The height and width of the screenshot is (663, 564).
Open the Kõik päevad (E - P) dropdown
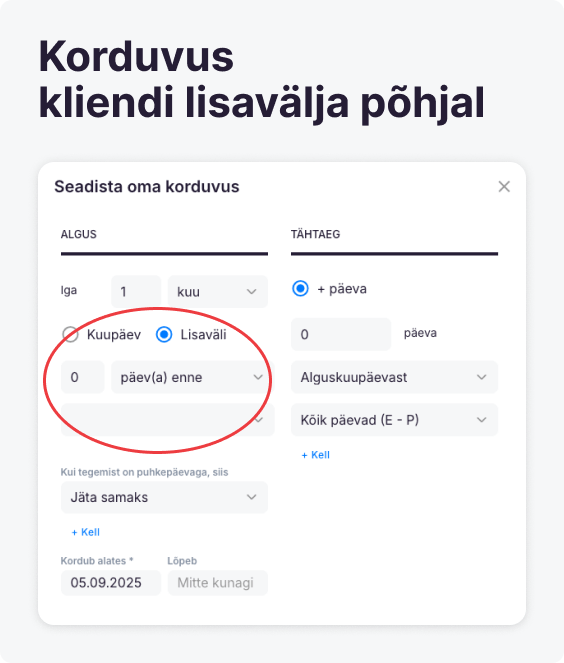point(394,420)
